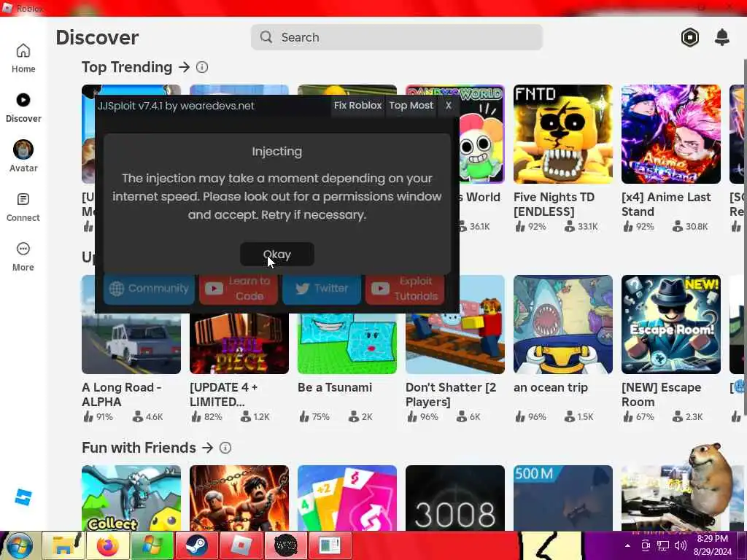
Task: Open the Fun with Friends arrow link
Action: 207,448
